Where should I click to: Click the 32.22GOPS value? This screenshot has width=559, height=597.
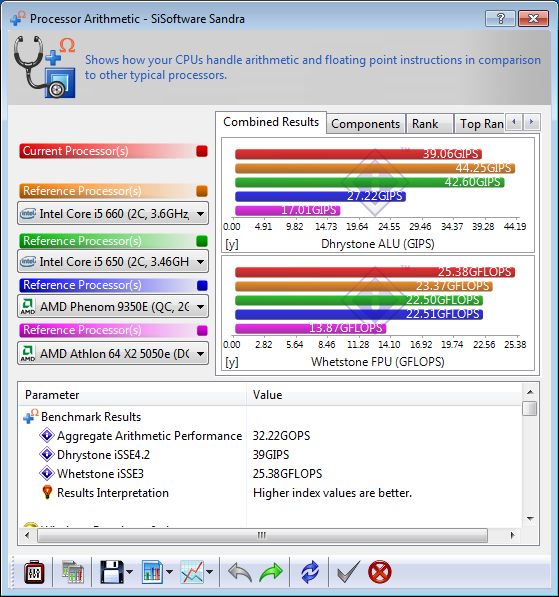pyautogui.click(x=281, y=436)
